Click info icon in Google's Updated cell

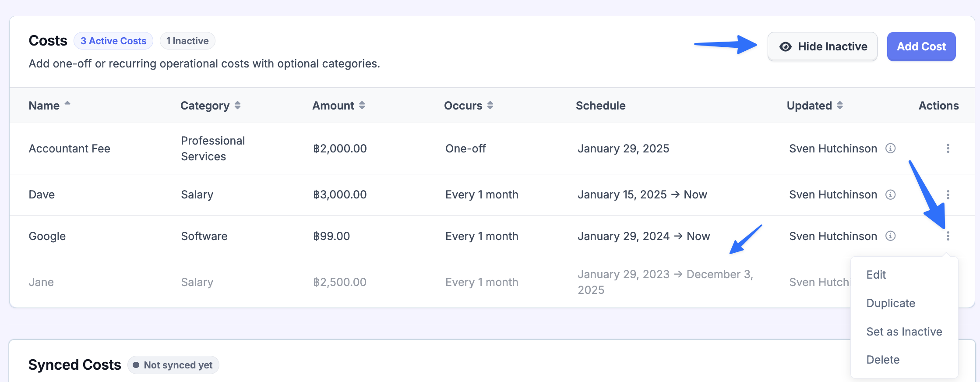pos(890,236)
